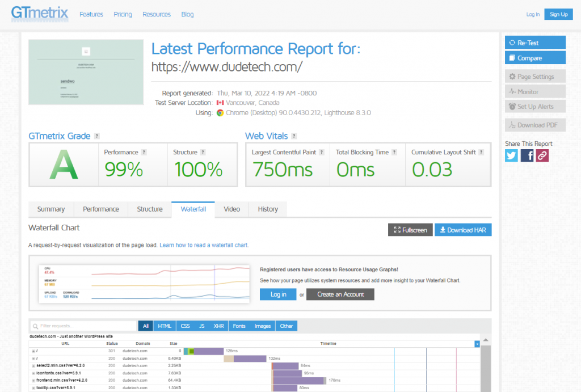The image size is (581, 392).
Task: Share report on Facebook
Action: pos(527,155)
